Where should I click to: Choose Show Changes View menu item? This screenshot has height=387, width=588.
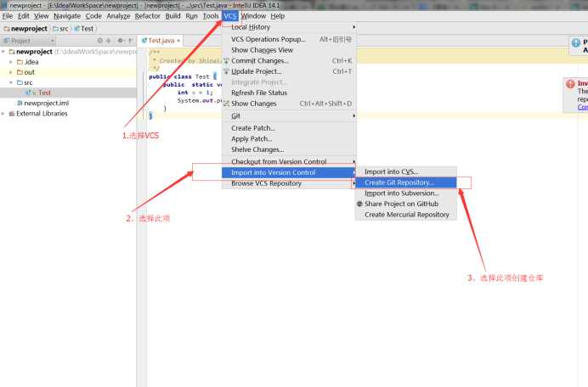point(289,50)
